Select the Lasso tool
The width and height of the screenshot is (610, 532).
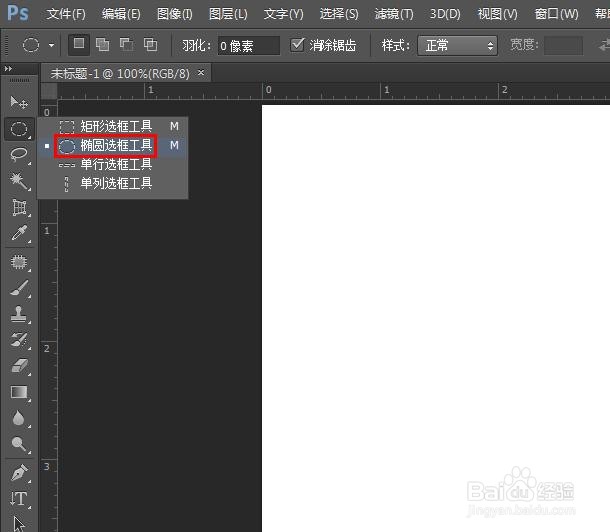tap(19, 155)
